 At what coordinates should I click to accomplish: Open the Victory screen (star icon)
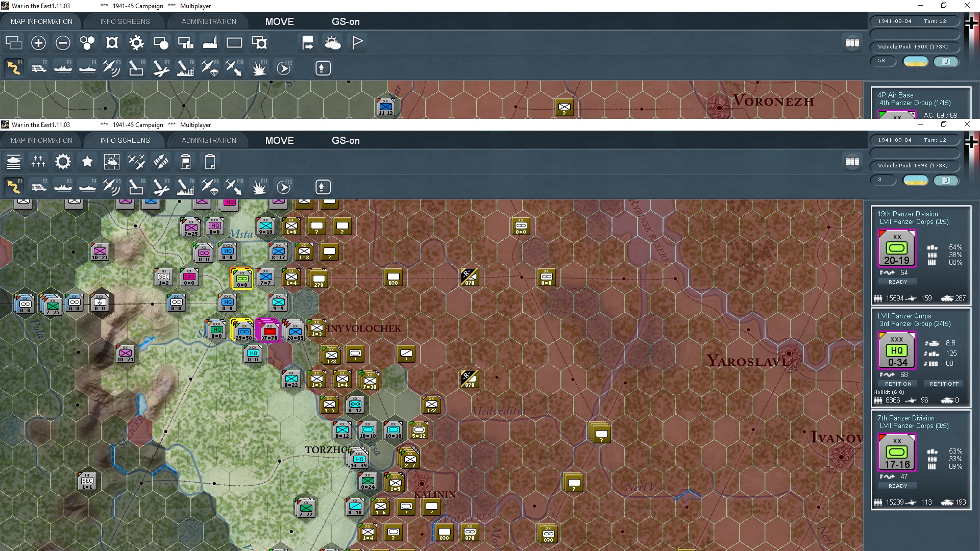click(87, 162)
